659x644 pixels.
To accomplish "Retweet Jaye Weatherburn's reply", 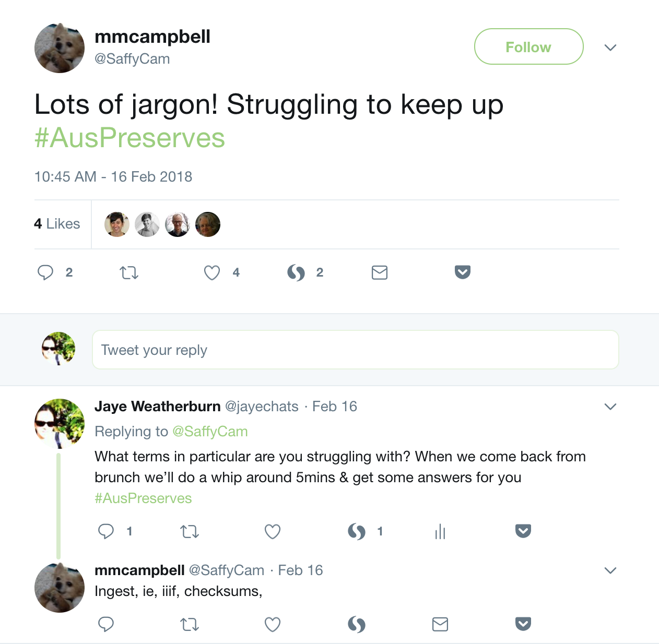I will [x=190, y=531].
